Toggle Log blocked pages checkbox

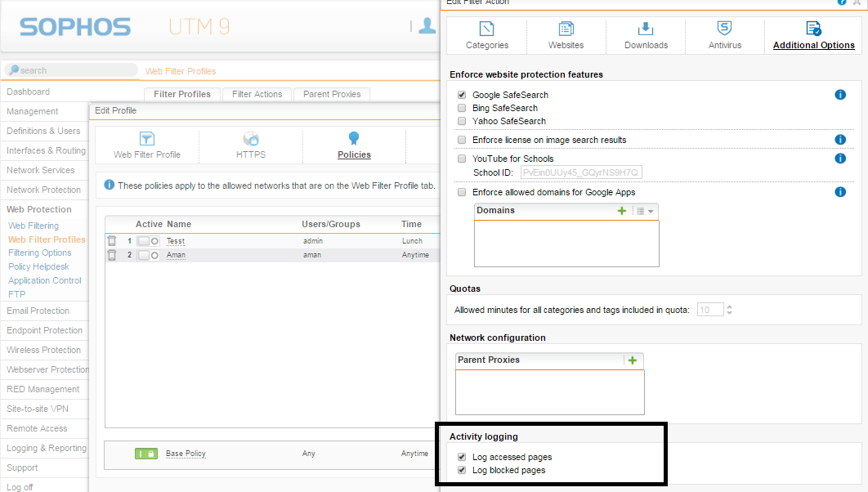tap(462, 470)
